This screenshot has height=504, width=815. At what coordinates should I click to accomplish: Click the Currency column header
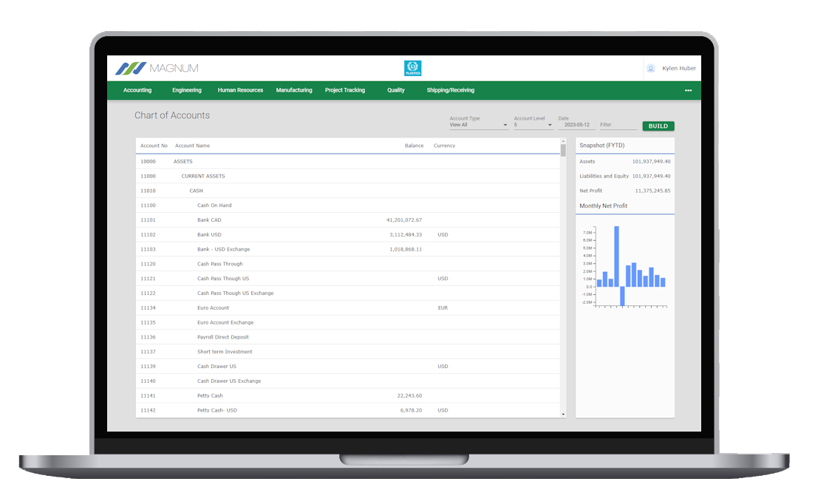click(x=444, y=146)
